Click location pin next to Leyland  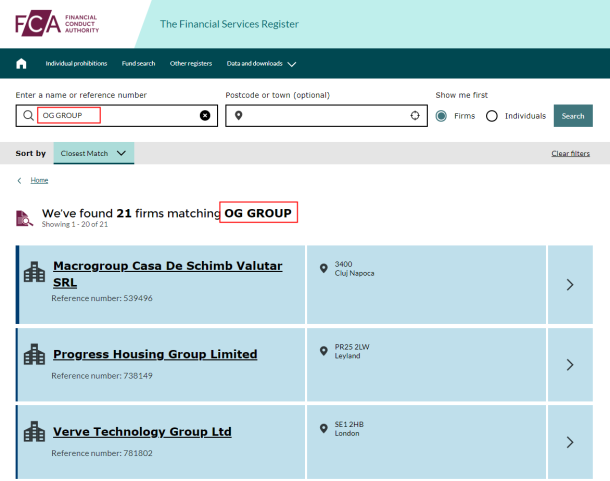pos(323,351)
